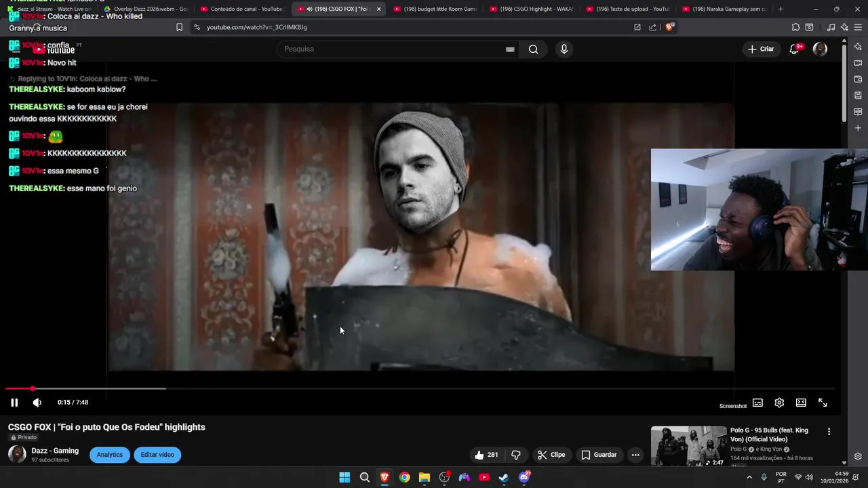The image size is (868, 488).
Task: Open the Clipe scissors button
Action: click(x=551, y=455)
